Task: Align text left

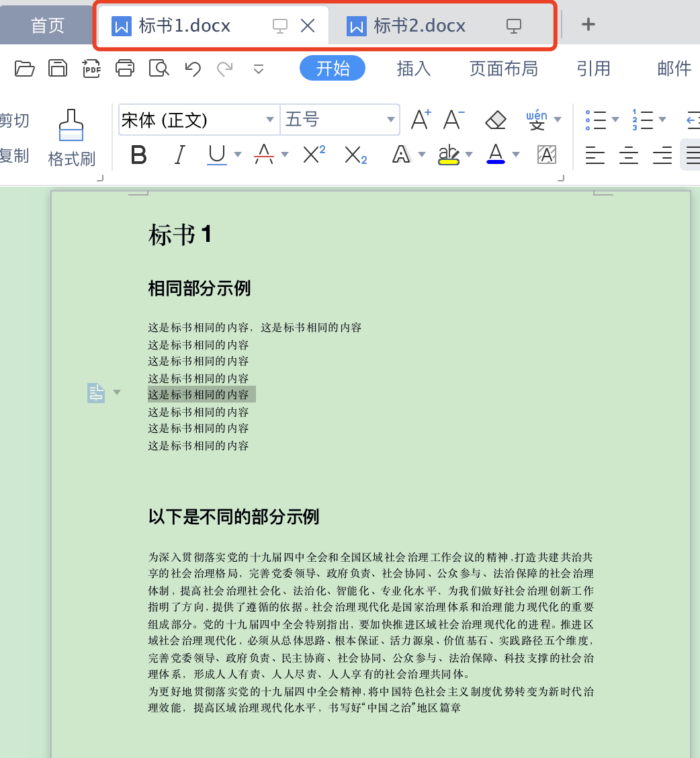Action: [x=595, y=155]
